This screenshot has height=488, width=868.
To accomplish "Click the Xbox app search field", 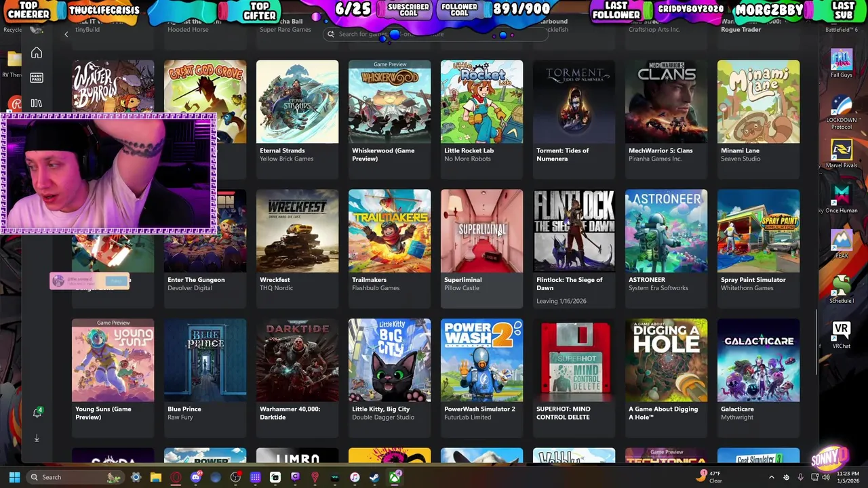I will (x=434, y=34).
